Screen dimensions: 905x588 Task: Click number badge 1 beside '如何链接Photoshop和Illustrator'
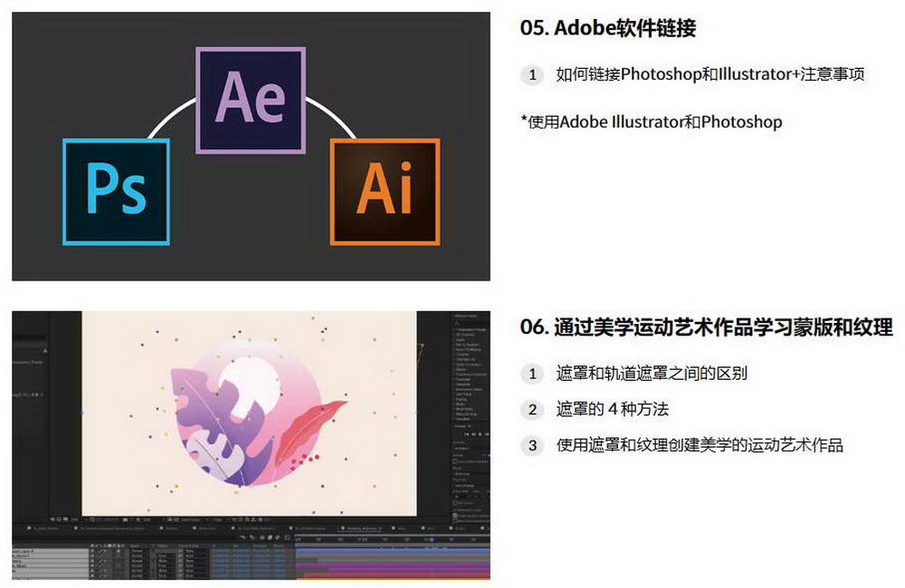(532, 74)
